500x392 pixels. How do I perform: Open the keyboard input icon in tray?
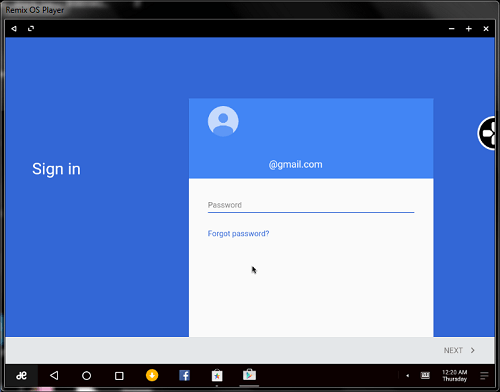(425, 376)
